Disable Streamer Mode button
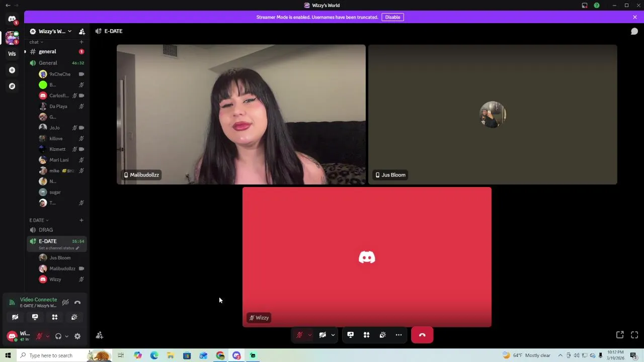This screenshot has height=362, width=644. coord(392,17)
